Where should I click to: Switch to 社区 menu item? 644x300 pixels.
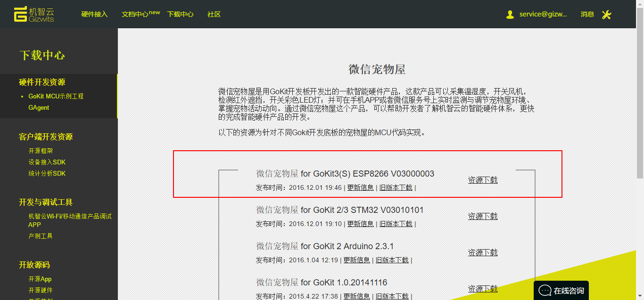[x=214, y=14]
